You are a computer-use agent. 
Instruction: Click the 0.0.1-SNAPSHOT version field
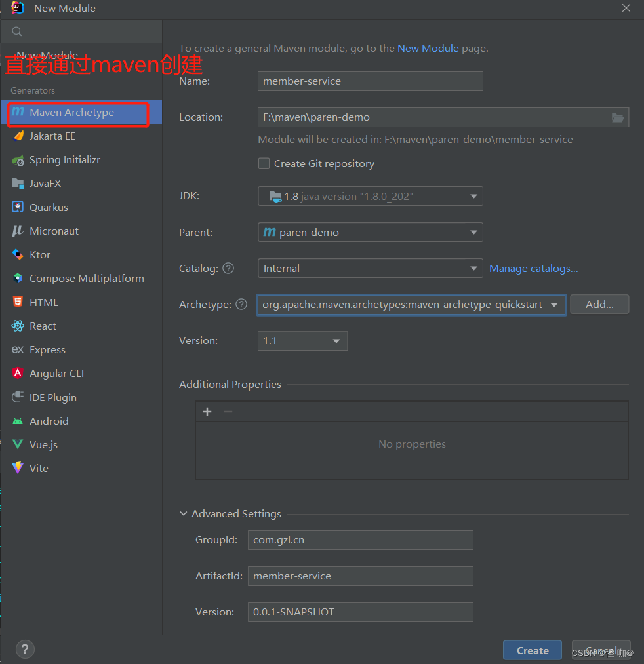click(361, 612)
